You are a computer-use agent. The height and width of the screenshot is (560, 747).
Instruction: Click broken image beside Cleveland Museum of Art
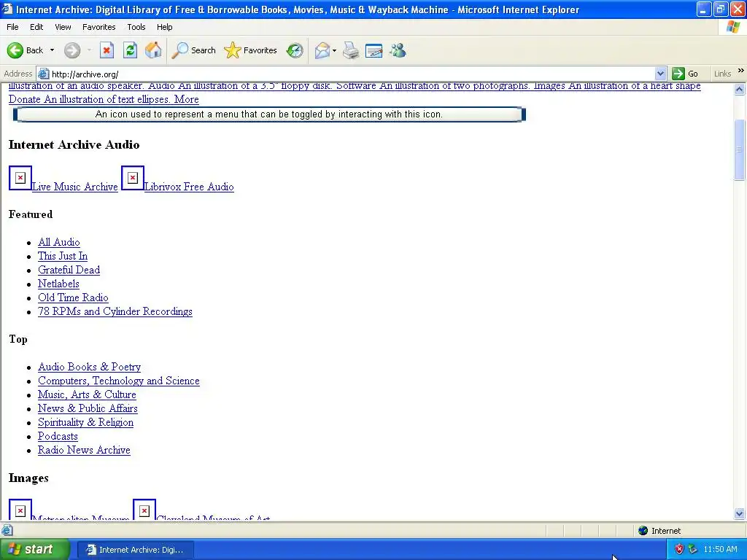[144, 510]
